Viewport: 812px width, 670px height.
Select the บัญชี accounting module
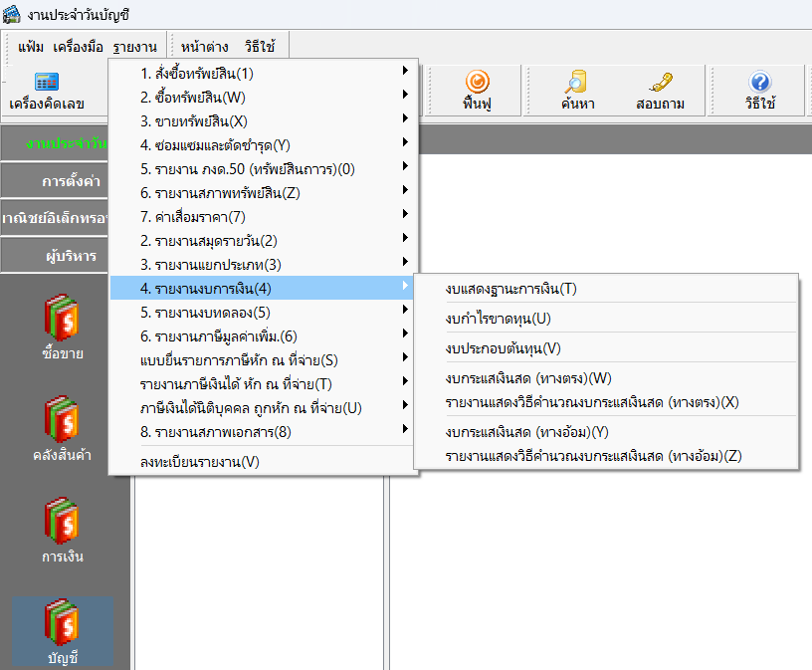[x=63, y=631]
